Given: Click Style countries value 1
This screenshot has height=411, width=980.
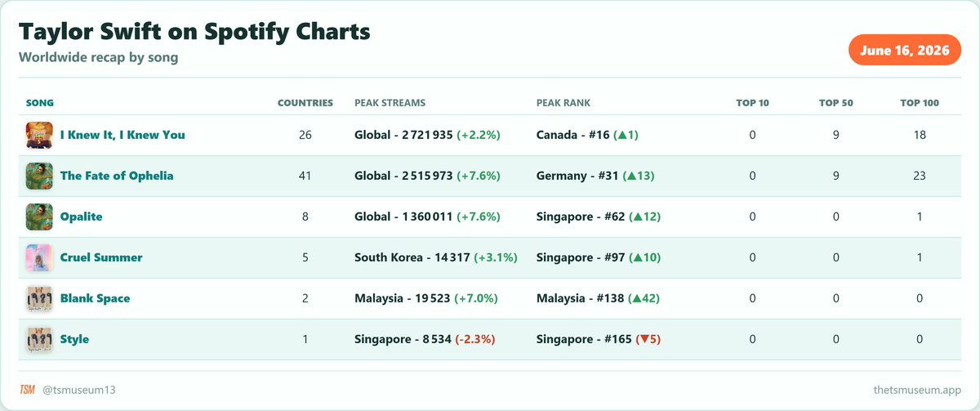Looking at the screenshot, I should (305, 339).
